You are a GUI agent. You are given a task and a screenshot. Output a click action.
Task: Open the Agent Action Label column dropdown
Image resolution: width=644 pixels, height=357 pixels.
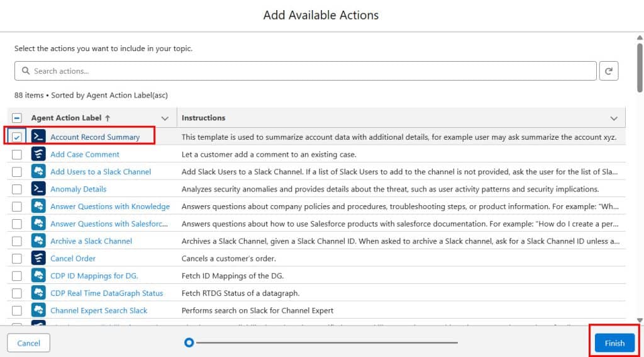tap(165, 118)
